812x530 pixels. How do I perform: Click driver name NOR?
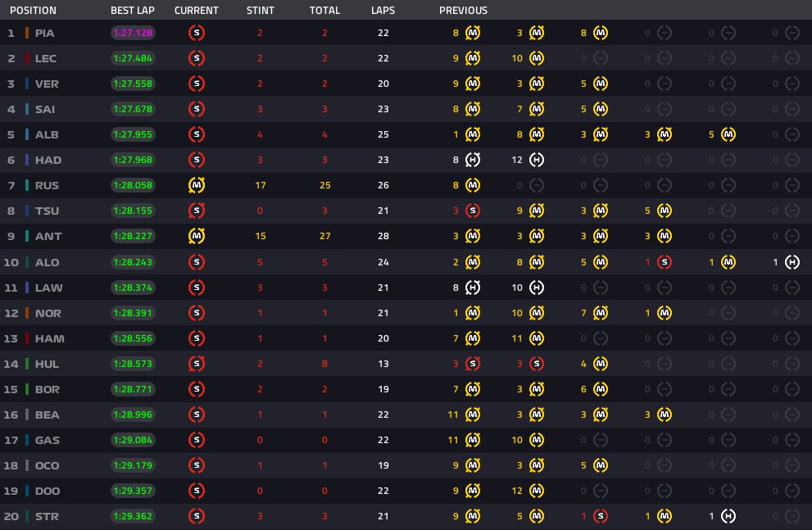pyautogui.click(x=48, y=313)
